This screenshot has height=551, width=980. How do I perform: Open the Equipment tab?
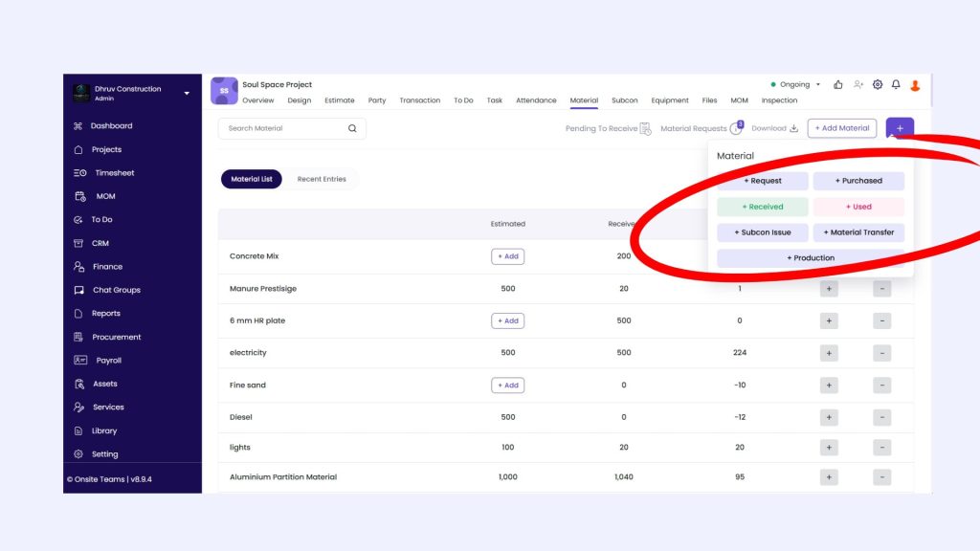[x=670, y=100]
